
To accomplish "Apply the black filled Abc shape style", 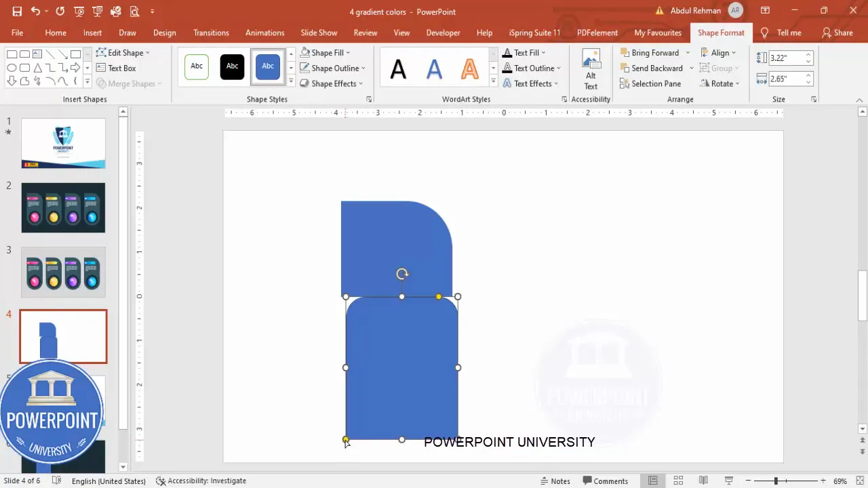I will (x=232, y=67).
